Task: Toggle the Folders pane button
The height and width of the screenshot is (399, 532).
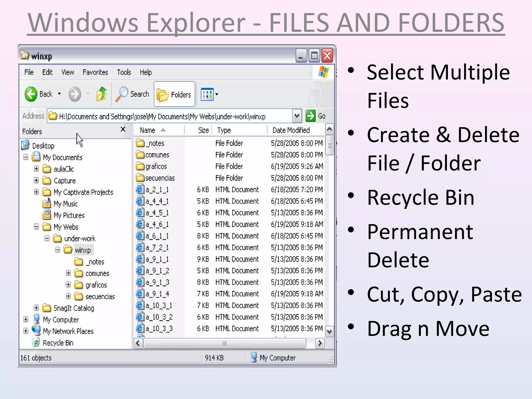Action: [x=174, y=94]
